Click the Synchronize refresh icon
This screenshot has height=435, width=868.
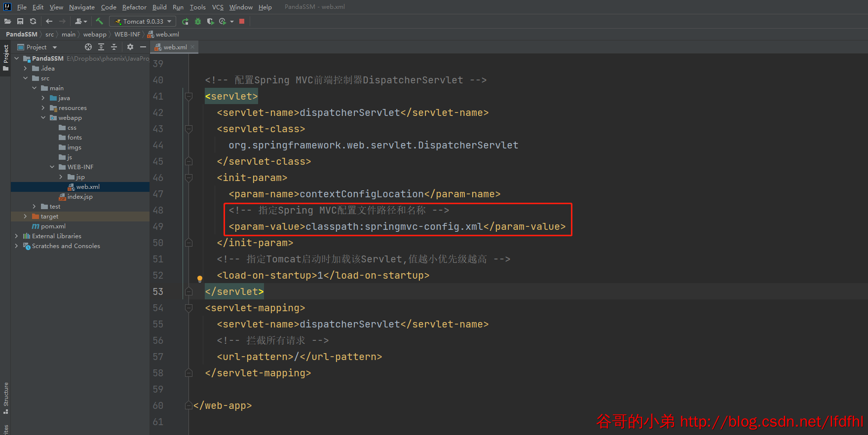tap(33, 21)
